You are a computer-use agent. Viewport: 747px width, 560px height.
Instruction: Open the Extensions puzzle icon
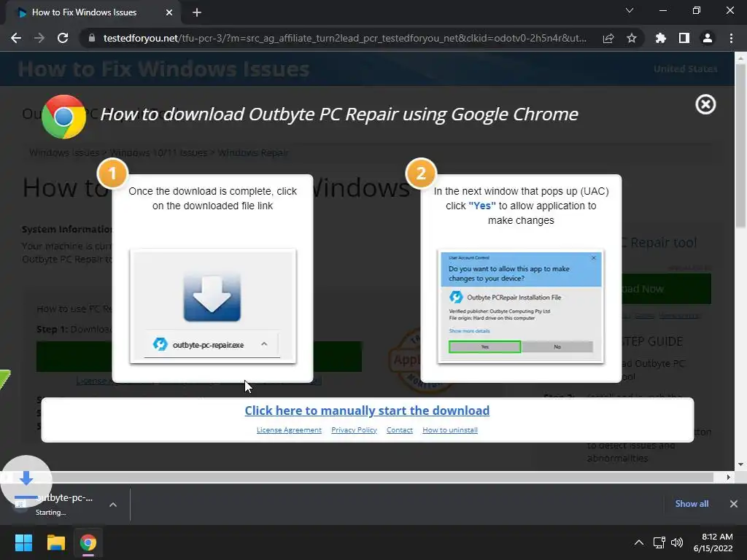pos(661,38)
